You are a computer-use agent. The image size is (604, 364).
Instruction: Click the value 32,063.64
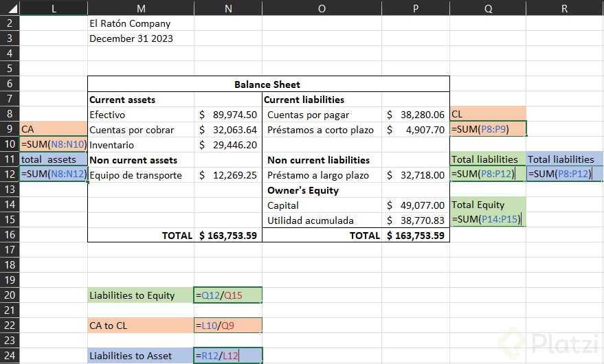coord(228,130)
